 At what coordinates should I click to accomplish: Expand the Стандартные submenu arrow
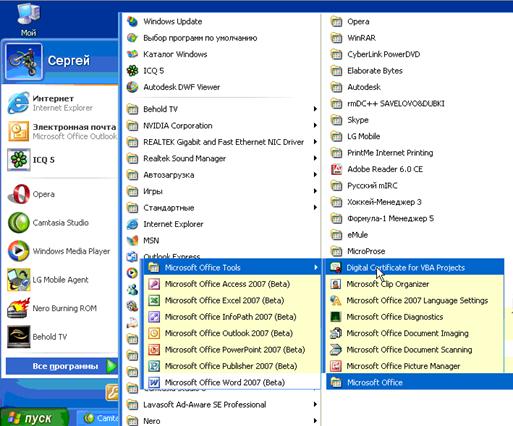point(315,208)
